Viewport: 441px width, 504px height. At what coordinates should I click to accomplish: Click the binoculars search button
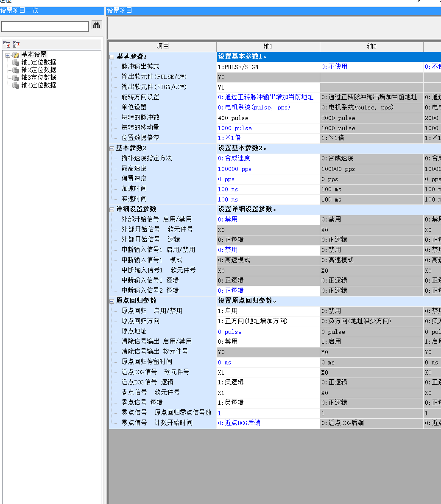click(x=97, y=25)
